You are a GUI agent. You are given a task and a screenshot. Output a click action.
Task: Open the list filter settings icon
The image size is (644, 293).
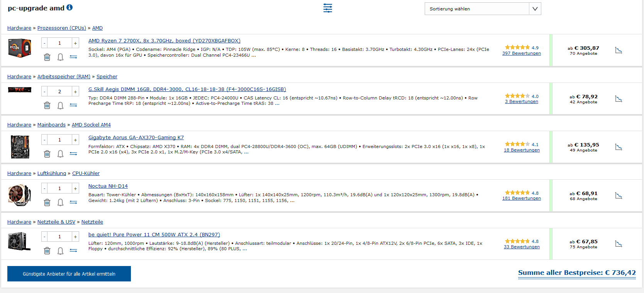(x=328, y=8)
